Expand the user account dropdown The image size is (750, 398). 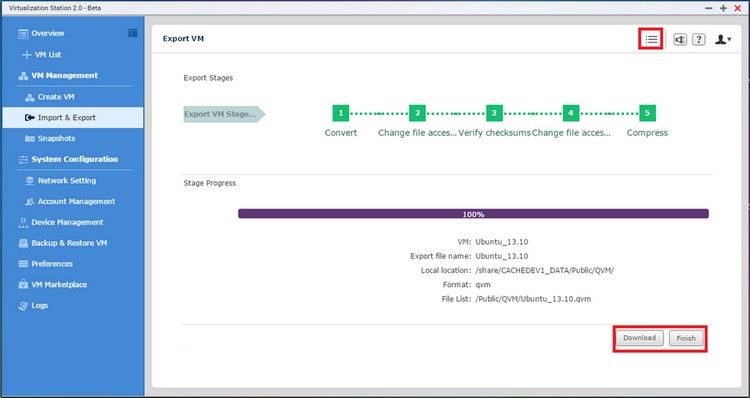[723, 40]
